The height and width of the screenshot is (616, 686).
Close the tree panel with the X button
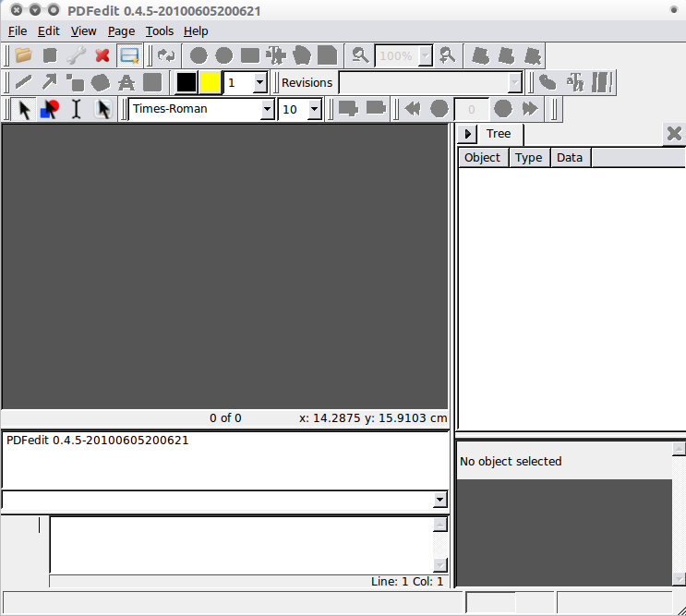pyautogui.click(x=674, y=133)
